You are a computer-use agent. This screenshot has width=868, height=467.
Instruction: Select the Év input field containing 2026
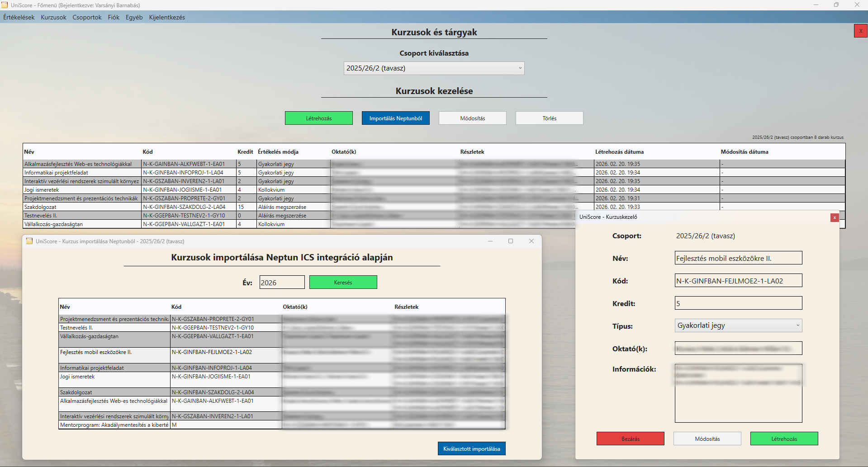[x=281, y=282]
